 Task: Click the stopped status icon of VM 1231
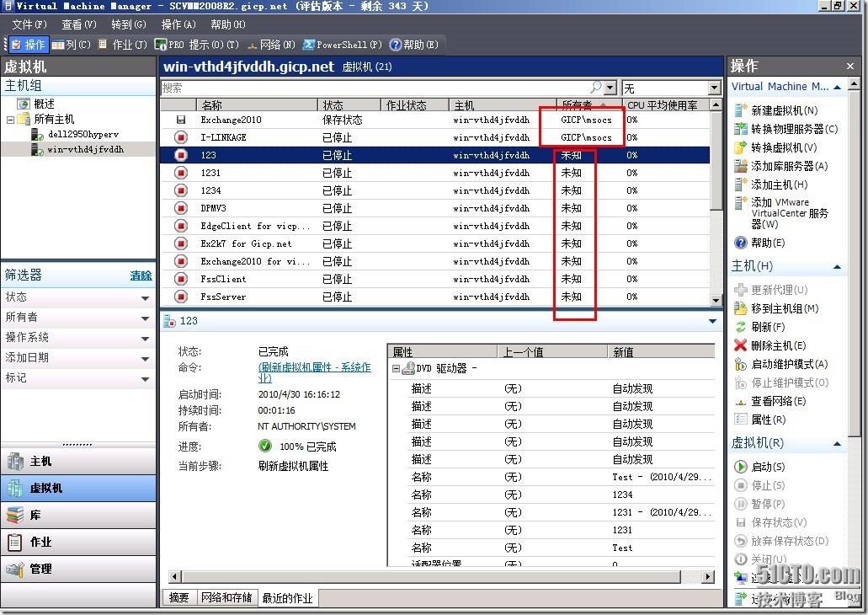(x=181, y=173)
